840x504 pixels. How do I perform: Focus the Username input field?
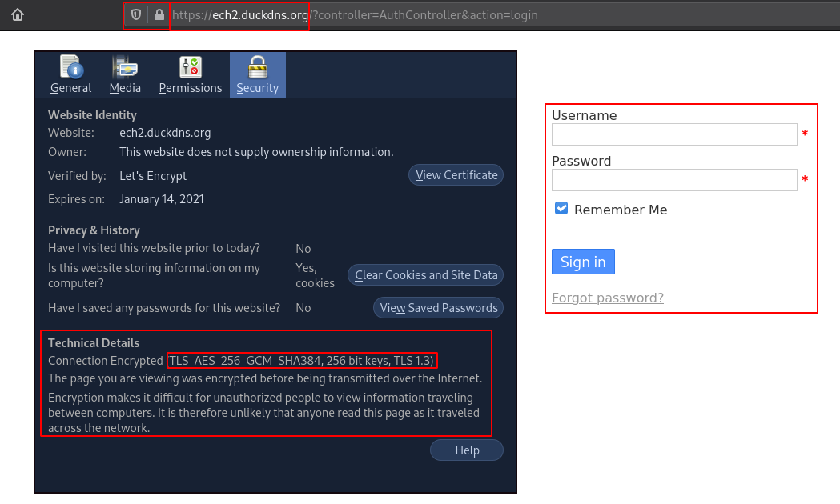coord(674,134)
